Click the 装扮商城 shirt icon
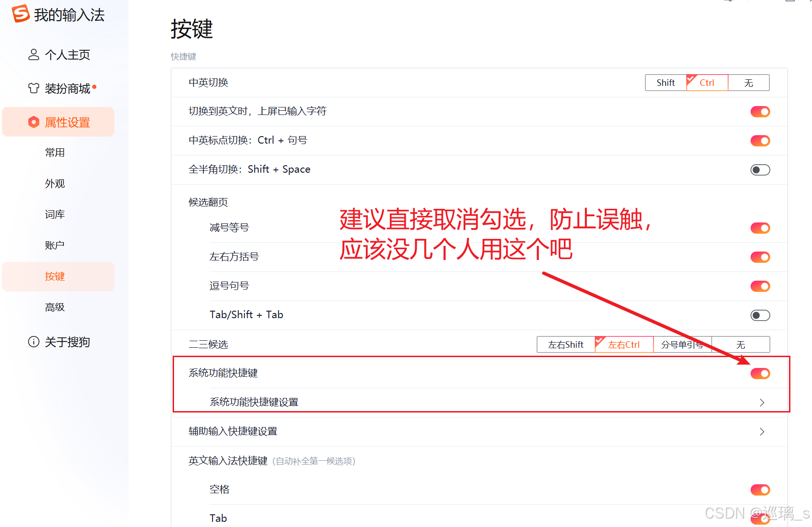The height and width of the screenshot is (527, 812). click(34, 88)
